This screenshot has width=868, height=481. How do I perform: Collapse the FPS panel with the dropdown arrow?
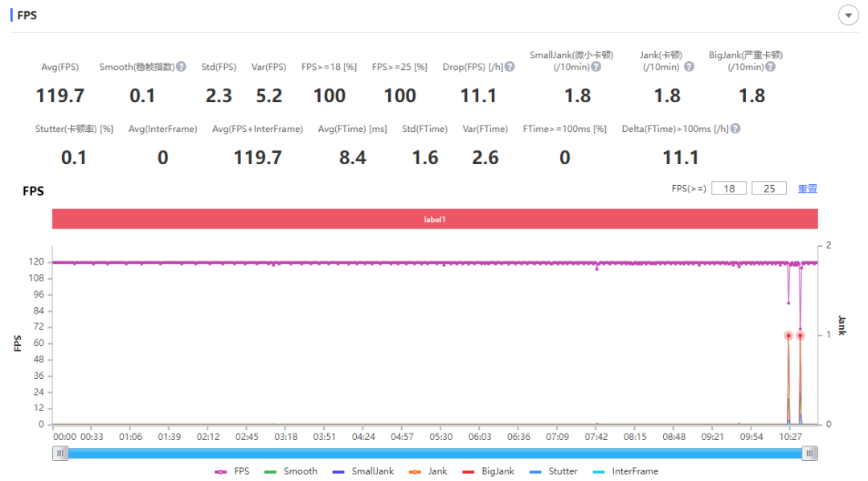click(x=848, y=15)
